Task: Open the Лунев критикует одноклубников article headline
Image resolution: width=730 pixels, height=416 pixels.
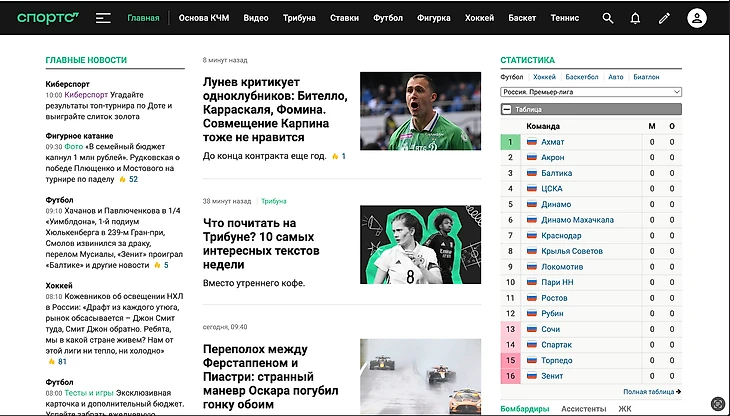Action: point(275,109)
